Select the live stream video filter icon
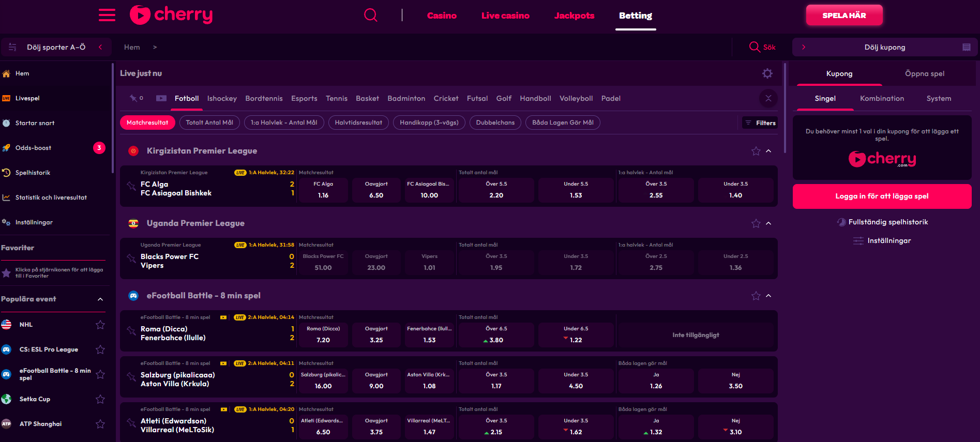 click(161, 98)
